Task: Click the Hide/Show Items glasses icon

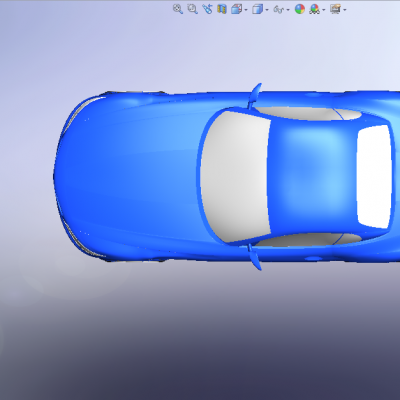Action: [x=278, y=10]
